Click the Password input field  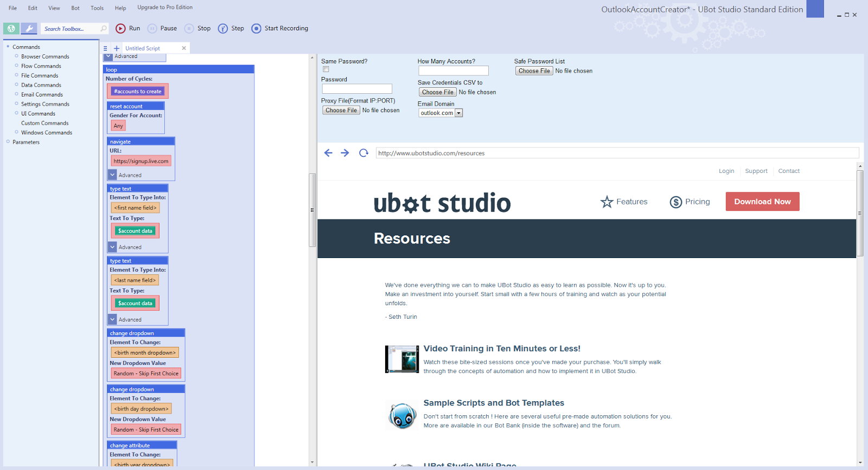coord(357,88)
